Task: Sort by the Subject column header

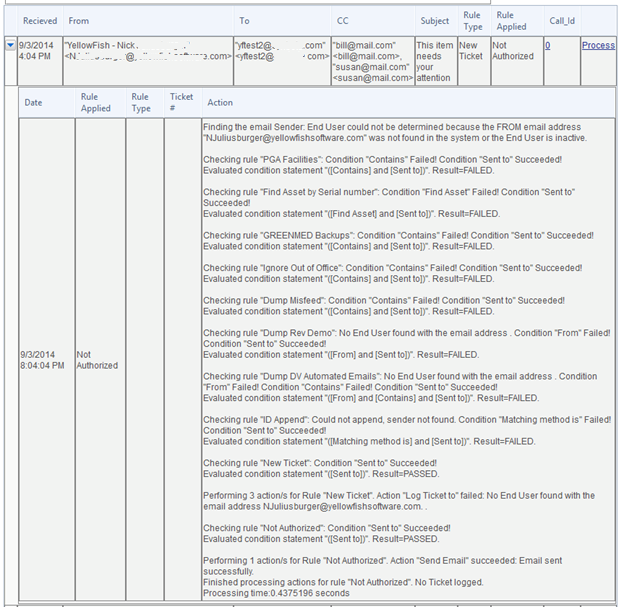Action: click(x=435, y=21)
